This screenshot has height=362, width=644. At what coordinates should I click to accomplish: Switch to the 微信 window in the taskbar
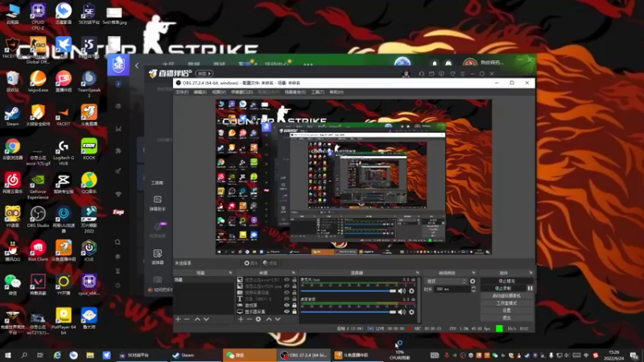(250, 356)
